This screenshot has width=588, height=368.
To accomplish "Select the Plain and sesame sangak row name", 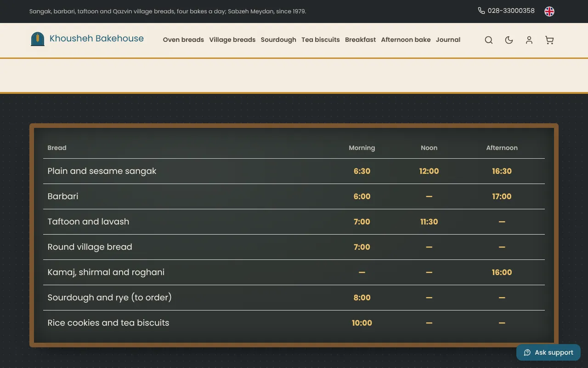I will point(102,171).
